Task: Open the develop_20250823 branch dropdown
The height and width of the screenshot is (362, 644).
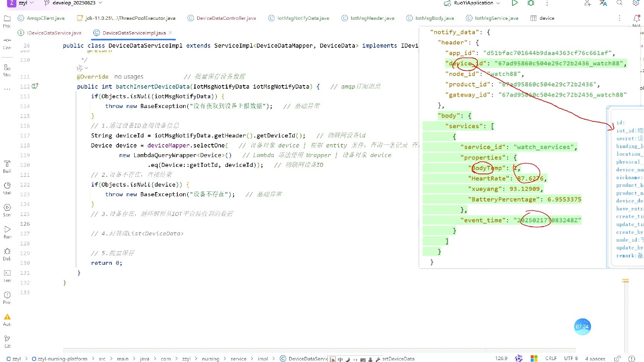Action: [x=73, y=3]
